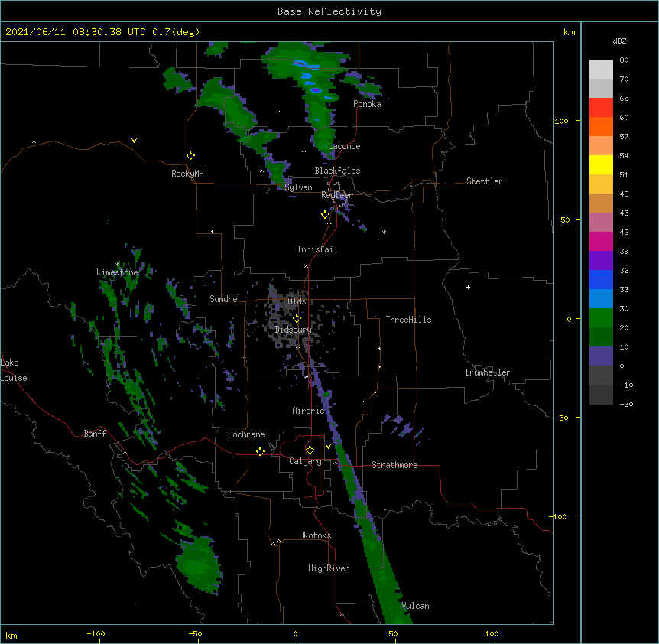Click the purple reflectivity core northwest of Ponoka
This screenshot has height=644, width=659.
tap(316, 90)
